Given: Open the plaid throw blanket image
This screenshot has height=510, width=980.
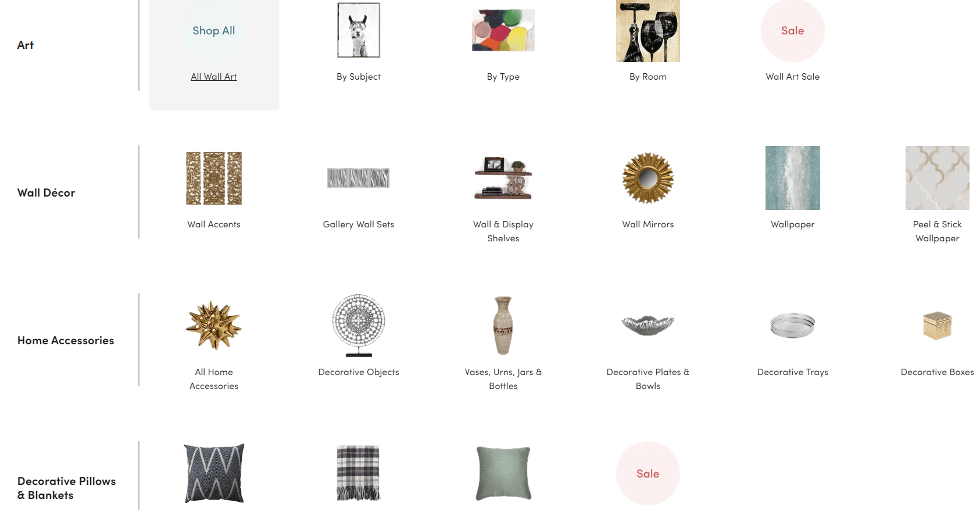Looking at the screenshot, I should pos(359,473).
